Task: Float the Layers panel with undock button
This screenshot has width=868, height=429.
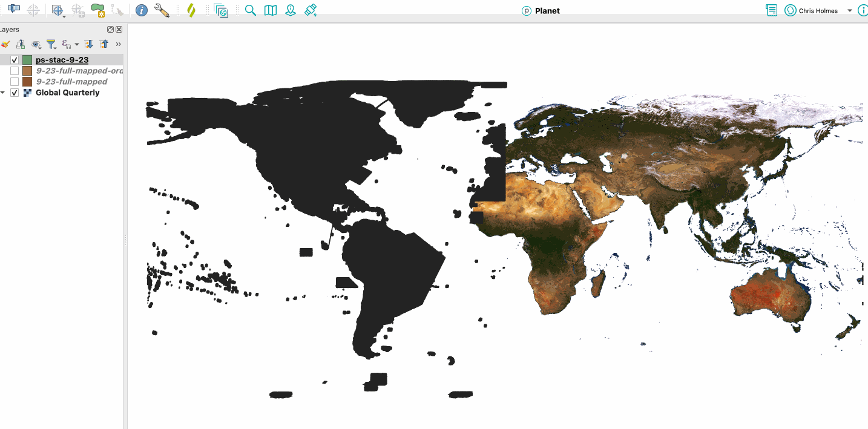Action: pyautogui.click(x=110, y=30)
